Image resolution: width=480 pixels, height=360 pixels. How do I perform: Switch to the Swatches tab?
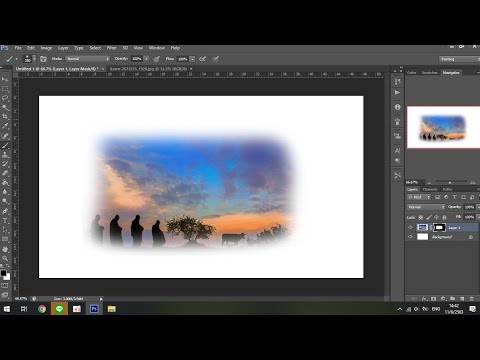coord(429,72)
